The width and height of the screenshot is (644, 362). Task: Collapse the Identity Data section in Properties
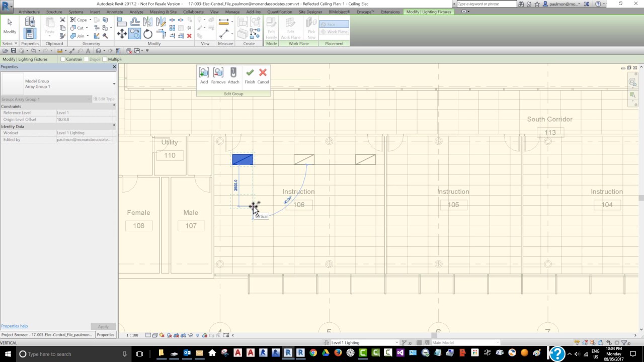click(x=114, y=125)
